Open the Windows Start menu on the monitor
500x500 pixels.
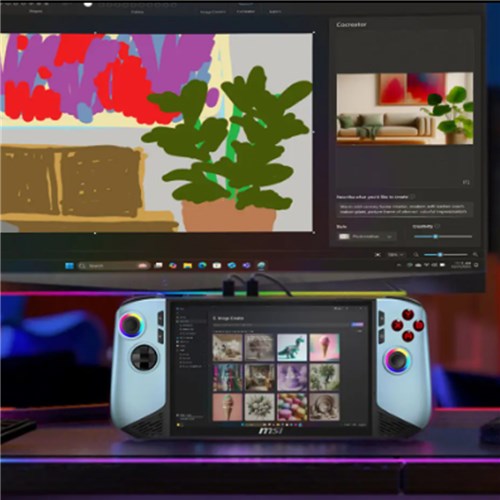tap(69, 266)
